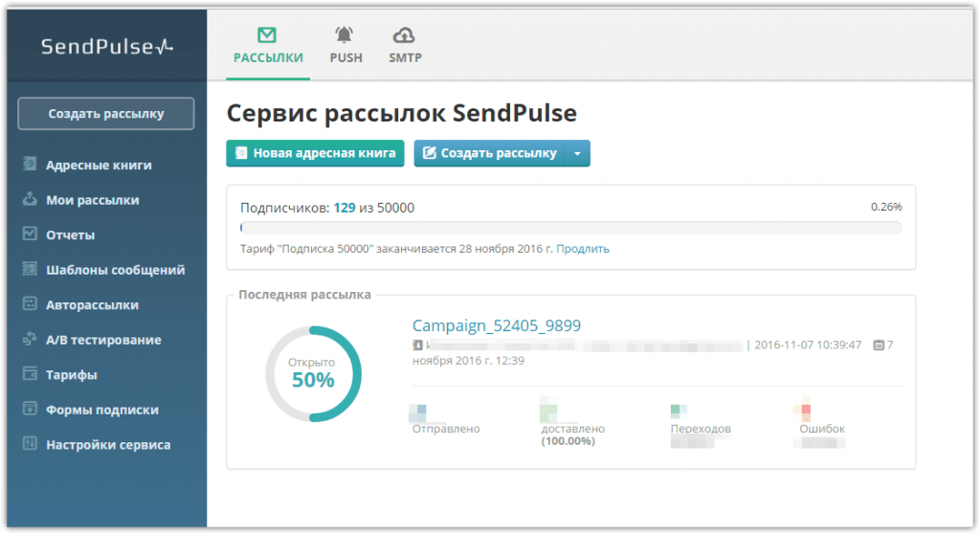Viewport: 980px width, 534px height.
Task: Switch to the РАССЫЛКИ tab
Action: click(268, 47)
